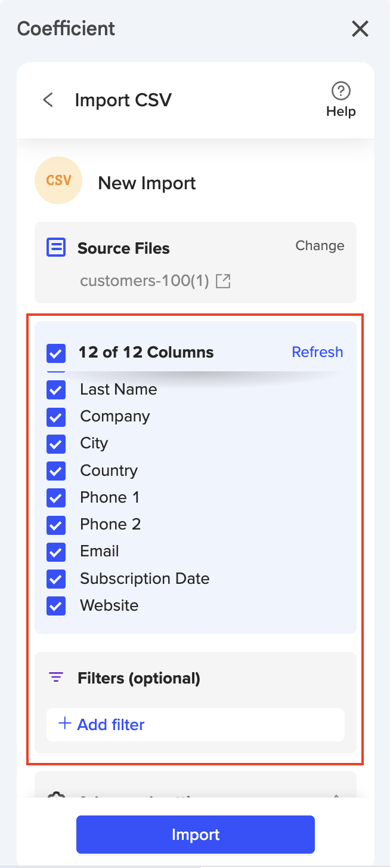Change the source file
This screenshot has width=390, height=868.
point(320,245)
